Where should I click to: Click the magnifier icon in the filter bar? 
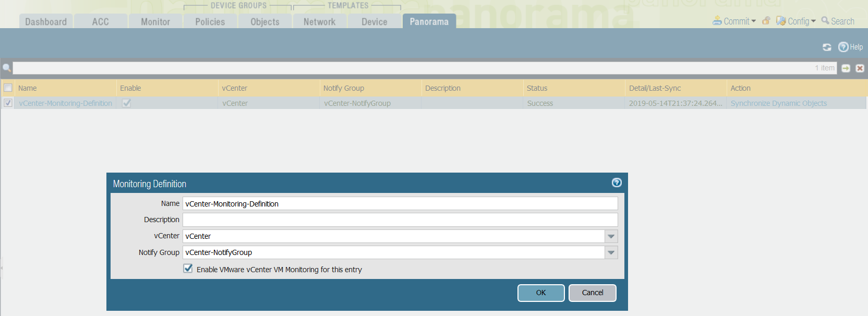coord(7,68)
